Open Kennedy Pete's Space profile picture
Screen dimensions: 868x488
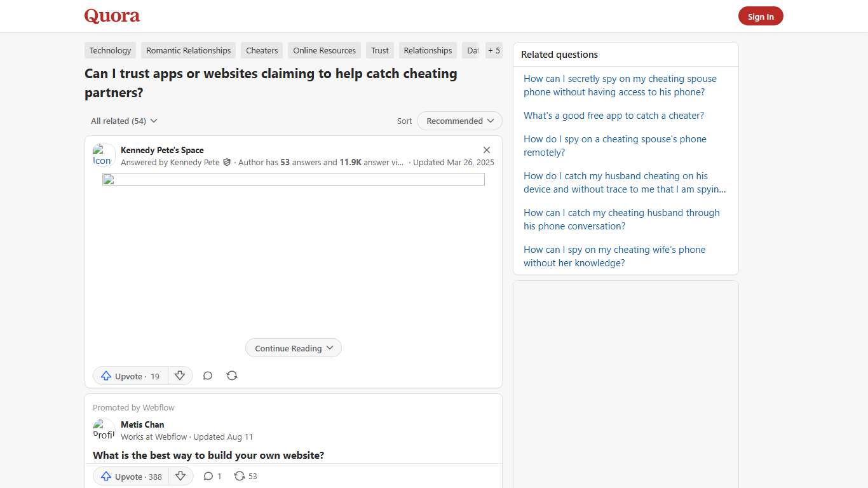pos(103,154)
